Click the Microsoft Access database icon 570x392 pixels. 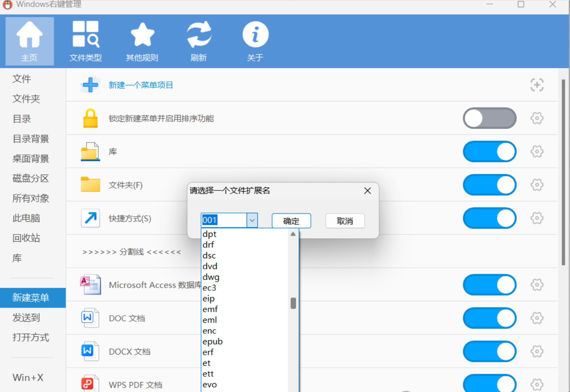91,285
